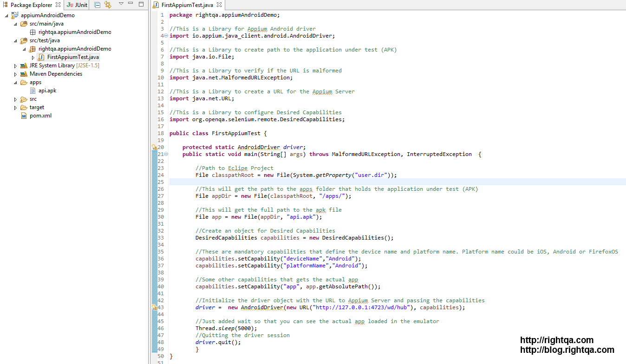Click the warning marker on line 20
Screen dimensions: 626x364
point(155,147)
